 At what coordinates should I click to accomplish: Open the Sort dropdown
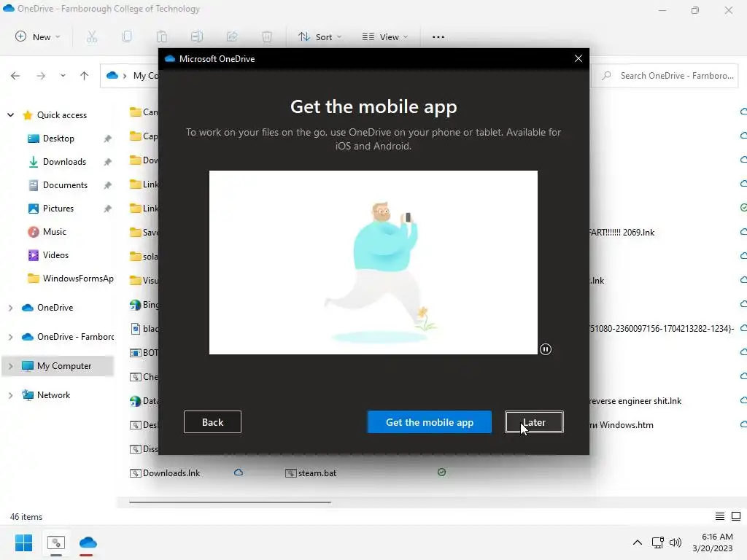tap(320, 36)
